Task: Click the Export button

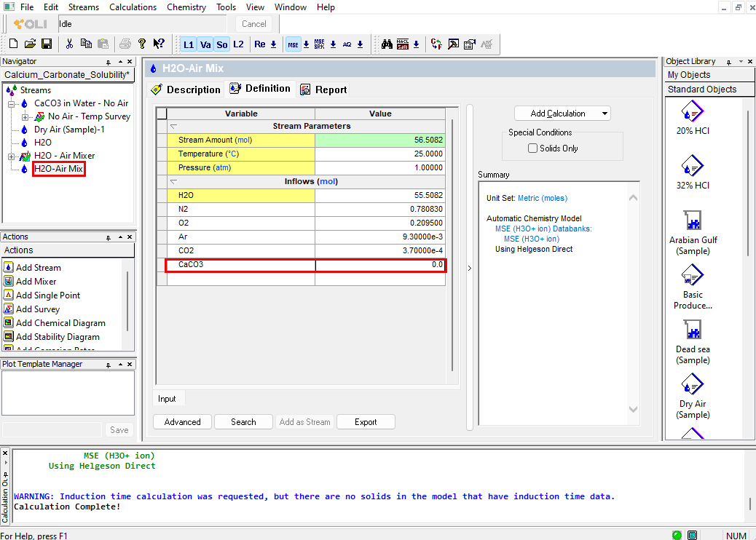Action: click(x=366, y=422)
